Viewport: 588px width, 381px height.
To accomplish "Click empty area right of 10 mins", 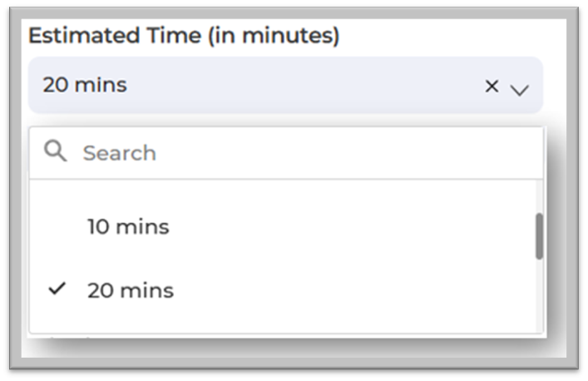I will [349, 226].
